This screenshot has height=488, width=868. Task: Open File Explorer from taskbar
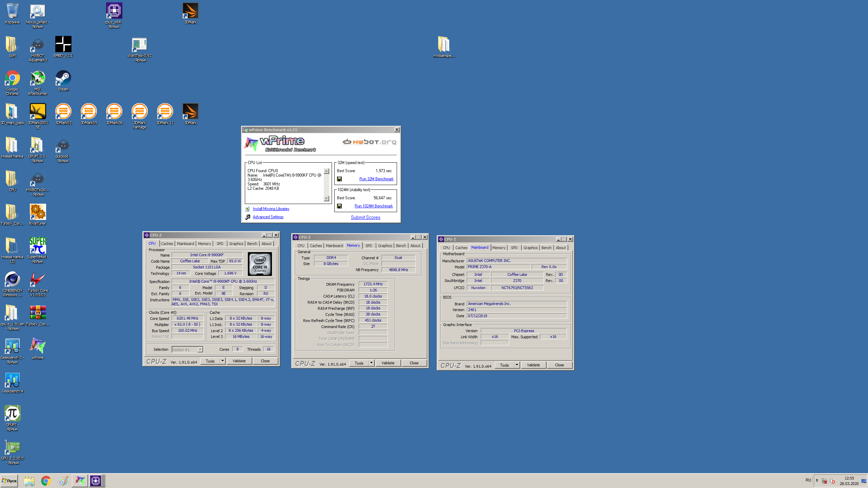[x=29, y=481]
